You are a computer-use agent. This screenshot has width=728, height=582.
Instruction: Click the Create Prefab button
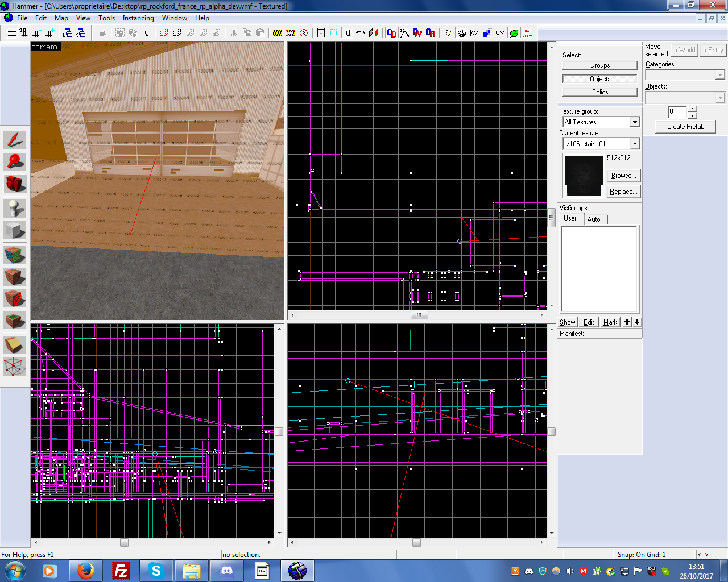point(685,127)
